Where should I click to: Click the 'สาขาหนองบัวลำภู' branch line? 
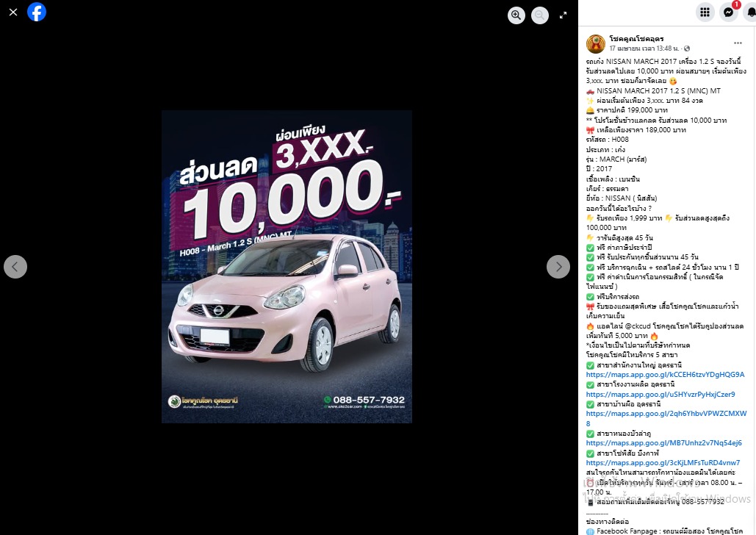point(619,433)
